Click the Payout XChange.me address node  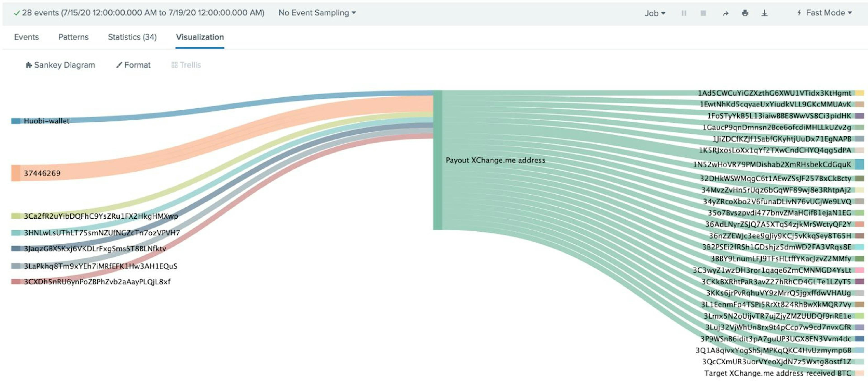tap(437, 160)
